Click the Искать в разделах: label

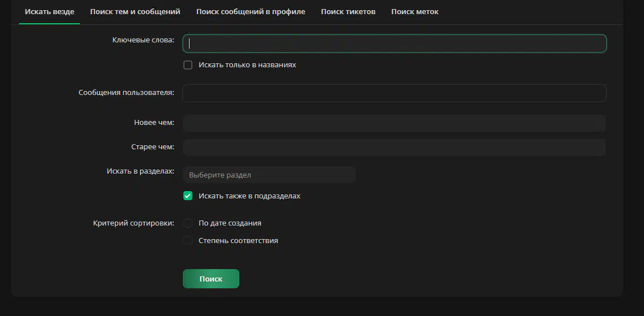click(x=140, y=171)
